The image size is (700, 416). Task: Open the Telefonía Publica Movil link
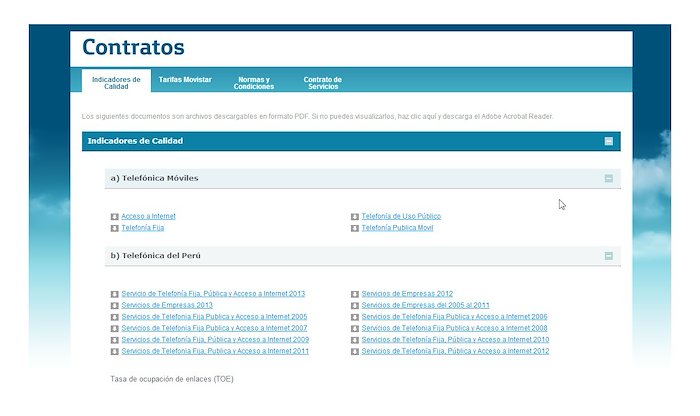tap(397, 228)
